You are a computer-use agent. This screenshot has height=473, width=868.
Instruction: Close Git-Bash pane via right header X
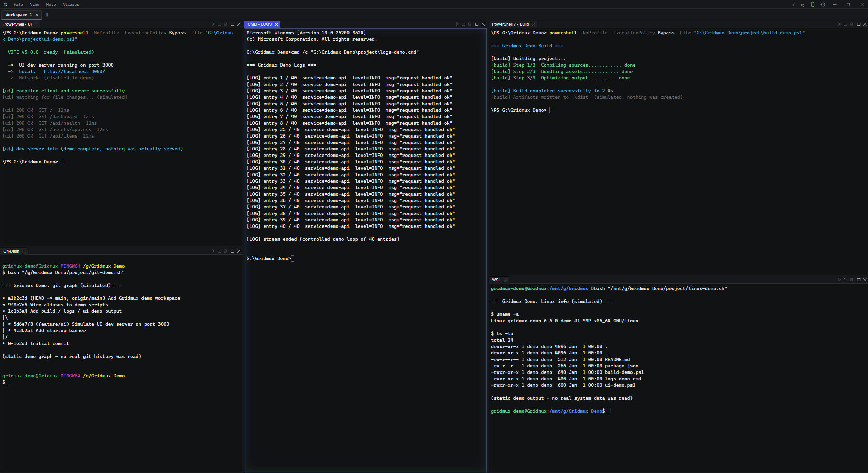pyautogui.click(x=239, y=251)
